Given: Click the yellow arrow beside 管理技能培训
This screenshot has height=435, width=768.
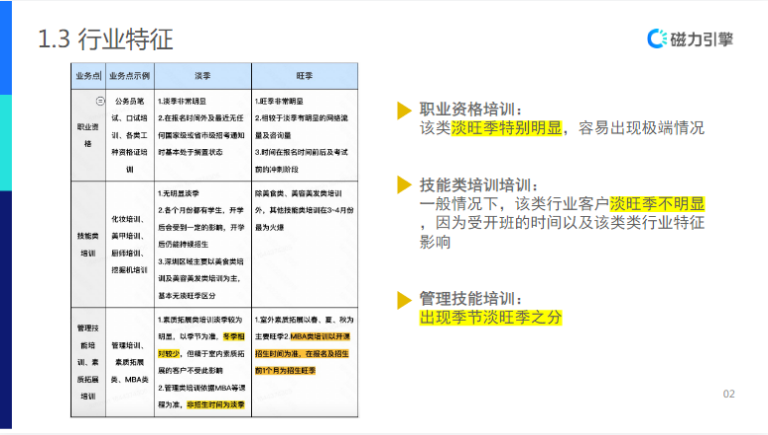Looking at the screenshot, I should [x=404, y=300].
